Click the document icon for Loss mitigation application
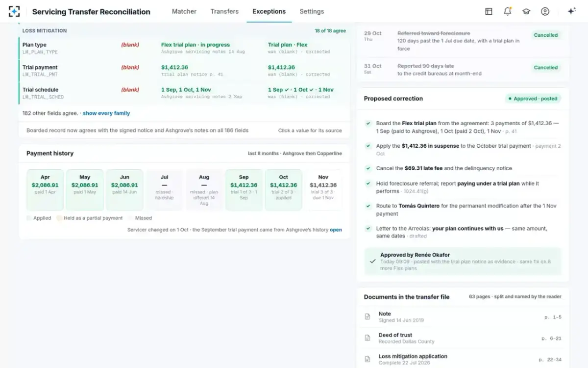Image resolution: width=588 pixels, height=368 pixels. pos(367,359)
